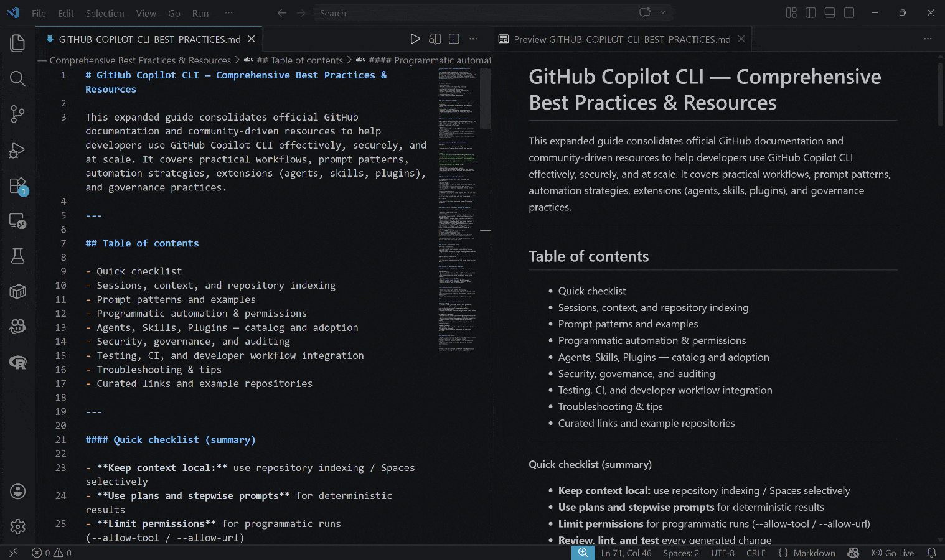Screen dimensions: 945x560
Task: Change the Spaces: 2 indentation setting
Action: tap(681, 553)
